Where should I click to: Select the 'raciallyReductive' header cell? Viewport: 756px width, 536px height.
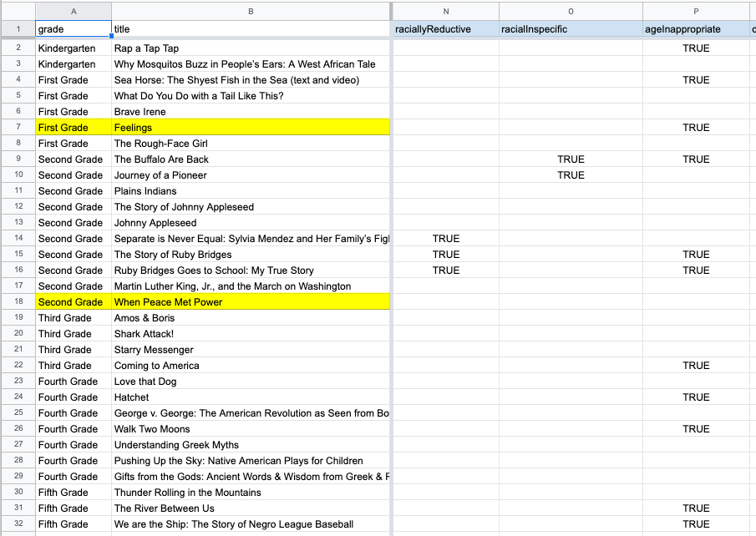[x=446, y=29]
